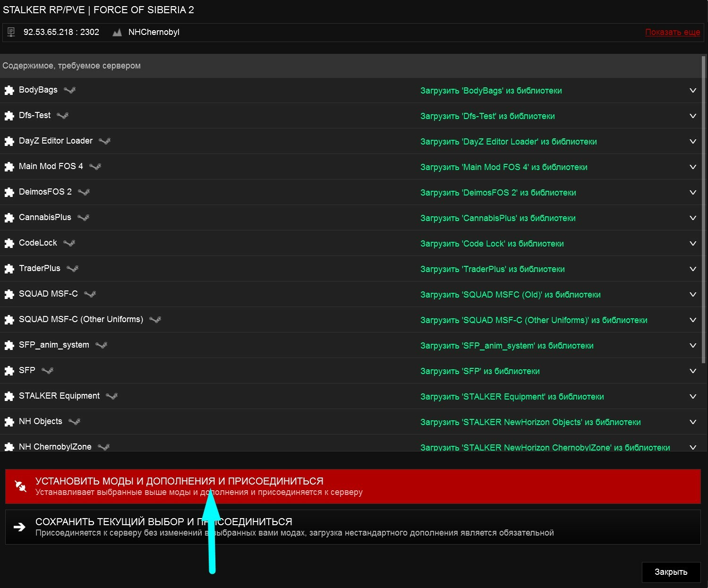Click the mod list vertical scrollbar

704,210
